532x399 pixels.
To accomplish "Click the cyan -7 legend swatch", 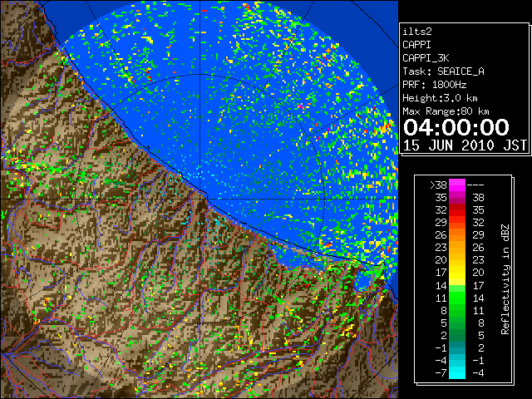I will (457, 372).
